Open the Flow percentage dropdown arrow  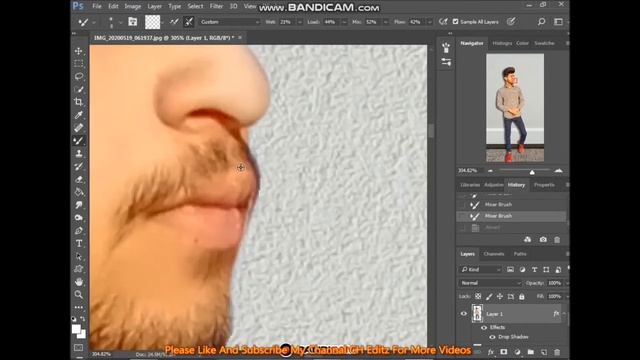click(429, 22)
